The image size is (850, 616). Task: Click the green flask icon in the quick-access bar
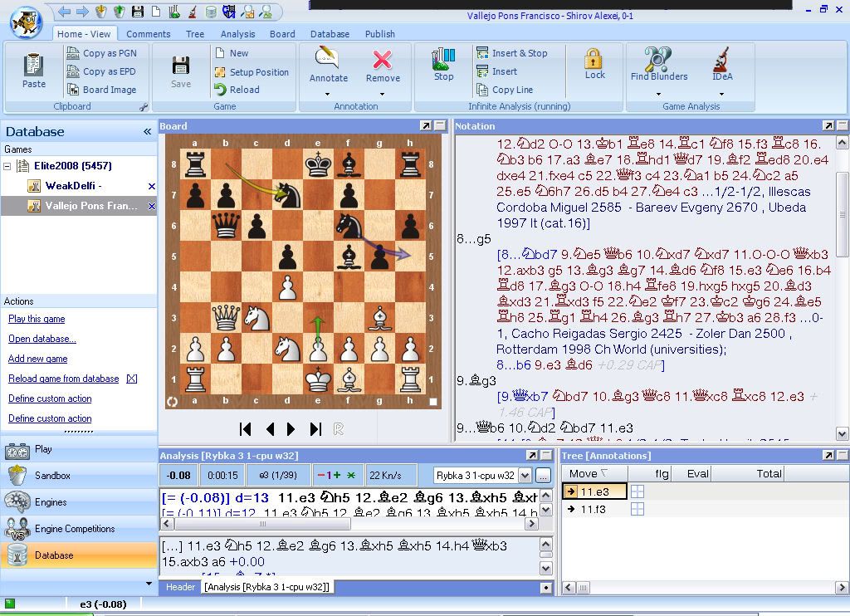(174, 11)
